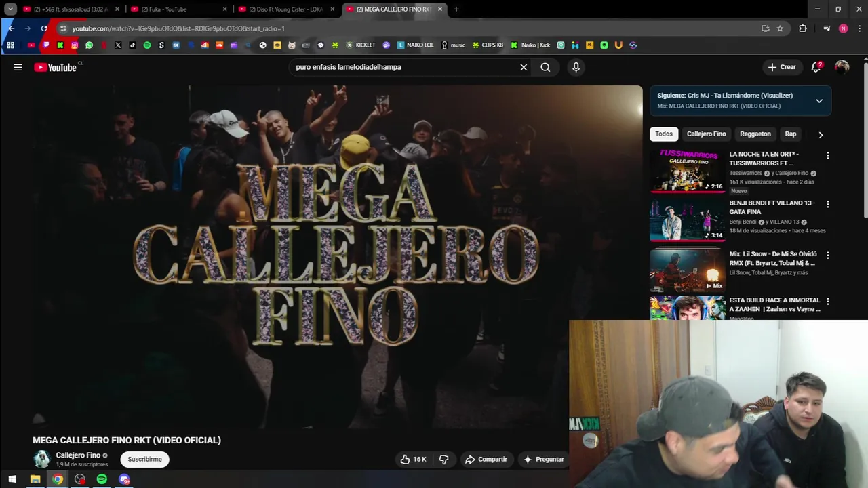Open Chrome tab search dropdown
The height and width of the screenshot is (488, 868).
pos(10,9)
